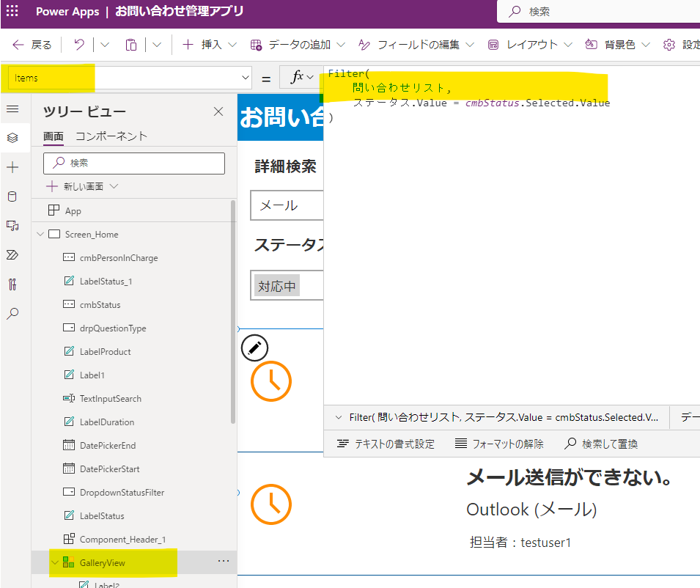Click the second orange clock icon

(x=271, y=504)
